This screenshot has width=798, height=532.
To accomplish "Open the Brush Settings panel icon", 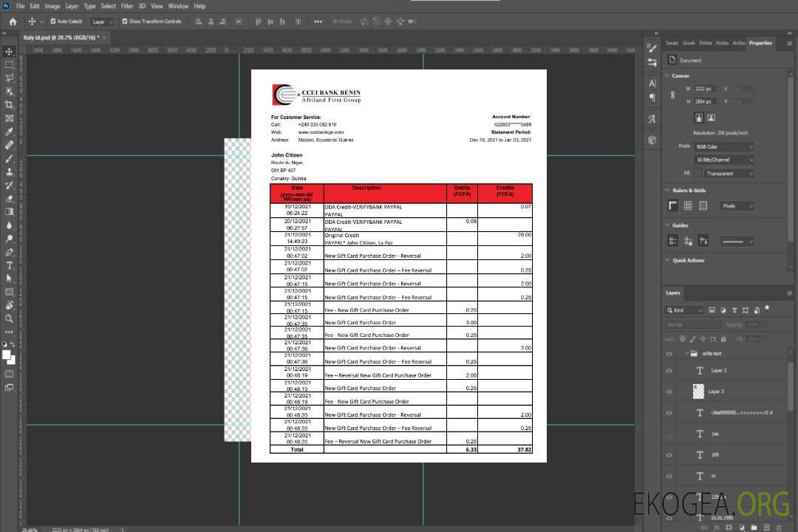I will click(x=652, y=48).
